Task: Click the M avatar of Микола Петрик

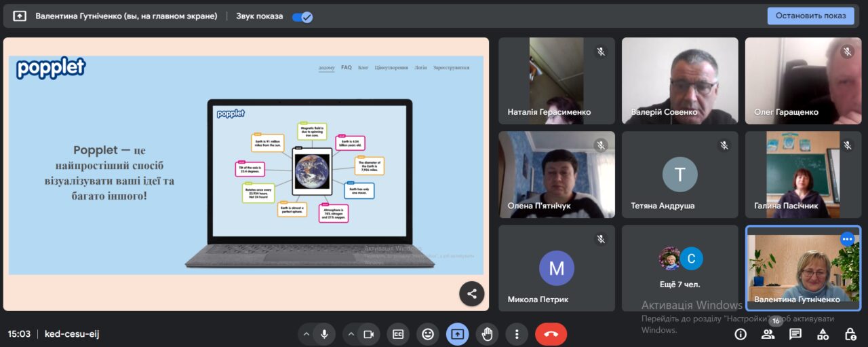Action: point(557,268)
